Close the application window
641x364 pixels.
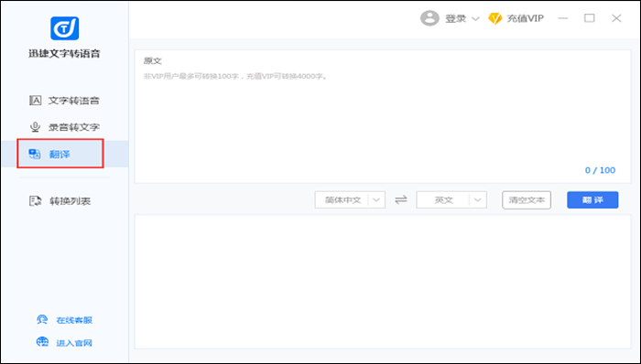pos(616,18)
